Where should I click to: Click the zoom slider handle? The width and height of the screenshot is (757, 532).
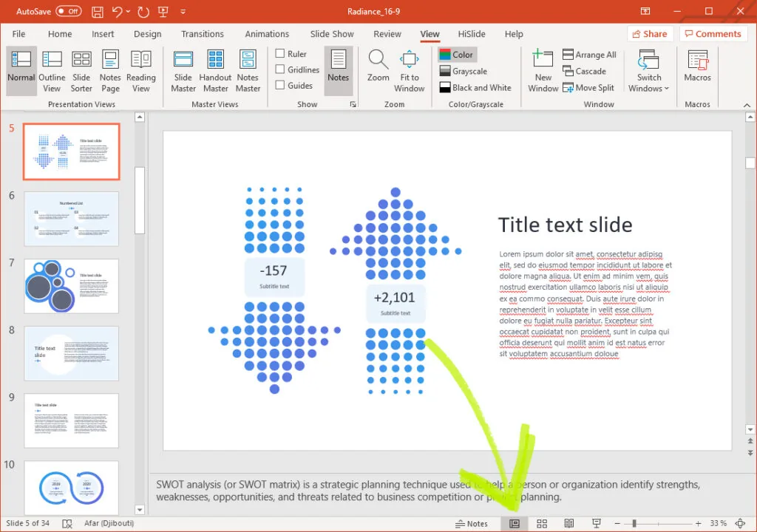click(x=634, y=524)
